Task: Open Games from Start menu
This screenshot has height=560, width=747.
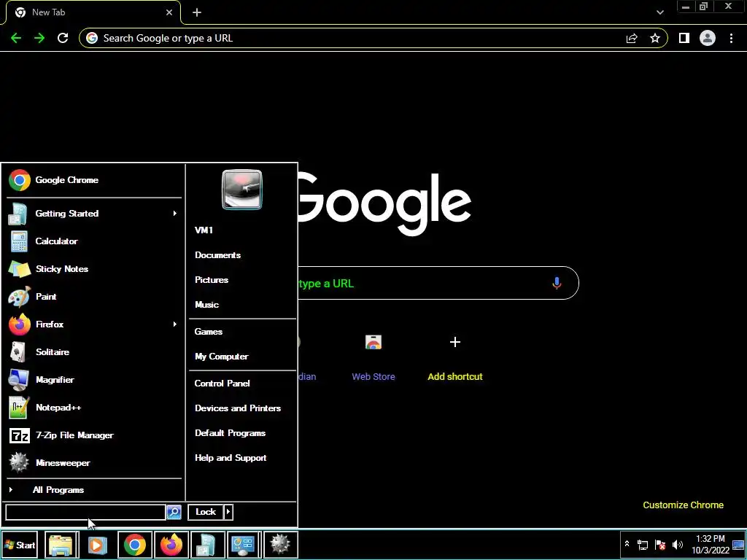Action: (242, 332)
